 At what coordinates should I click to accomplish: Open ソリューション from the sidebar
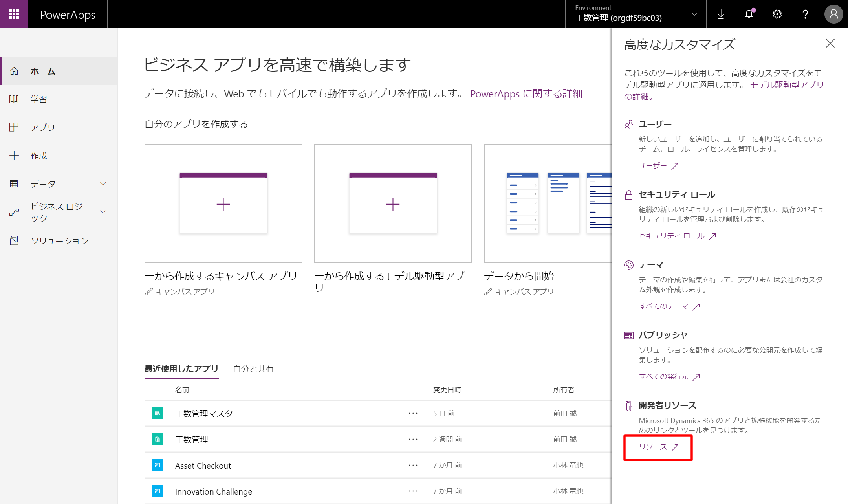click(x=60, y=241)
